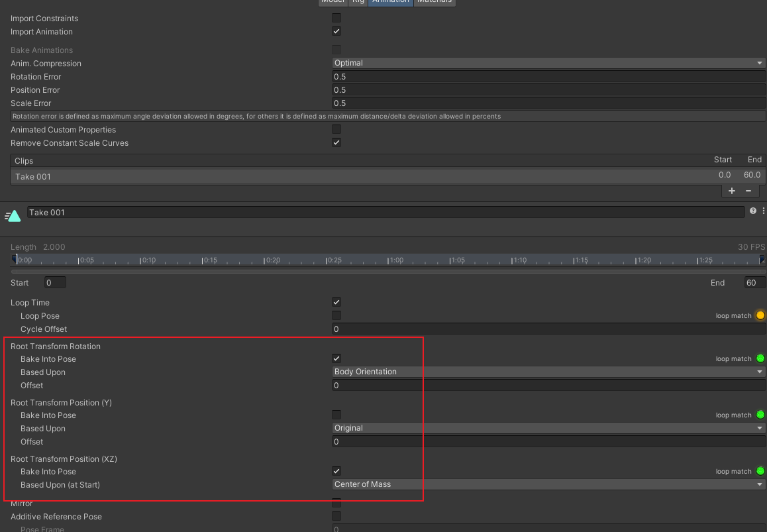Click the End column header in Clips
The height and width of the screenshot is (532, 767).
[x=754, y=159]
